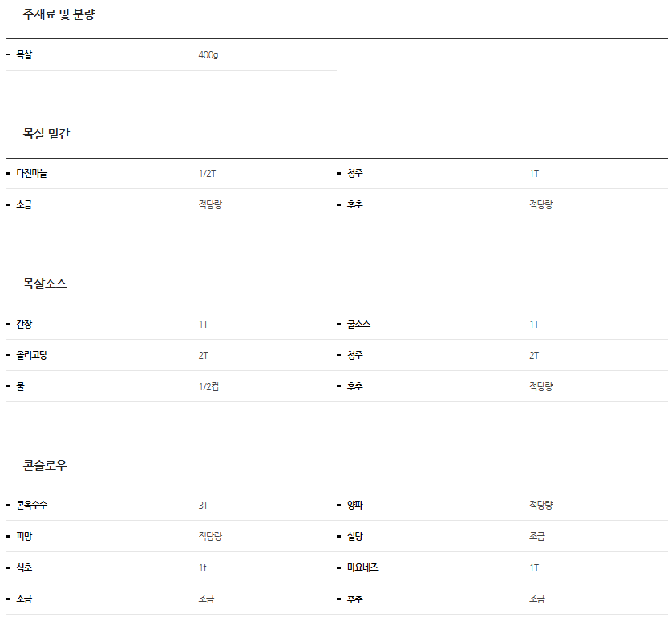Click the 피망 ingredient label
Screen dimensions: 672x621
coord(24,536)
